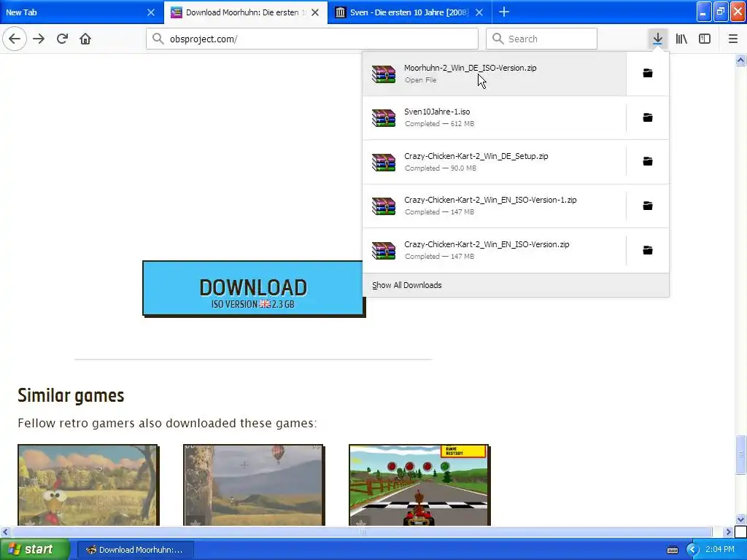Open Sven10Jahre-1.iso download entry
747x560 pixels.
pos(494,117)
